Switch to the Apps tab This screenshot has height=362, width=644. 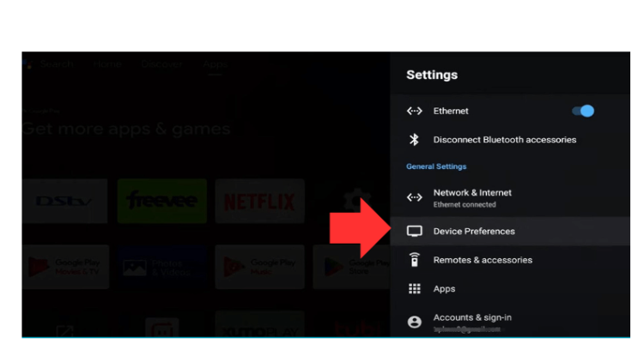(215, 64)
